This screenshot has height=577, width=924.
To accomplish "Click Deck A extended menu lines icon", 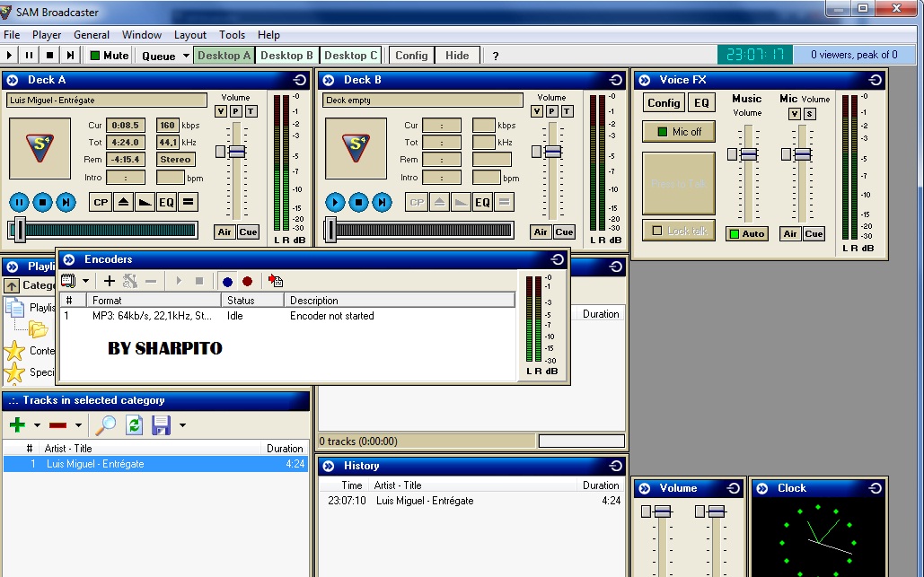I will (188, 202).
